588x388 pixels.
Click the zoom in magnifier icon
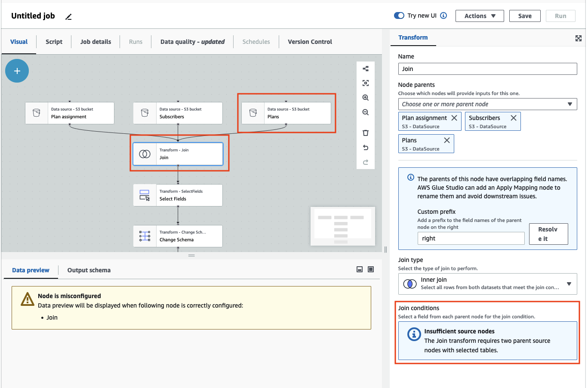[x=365, y=98]
